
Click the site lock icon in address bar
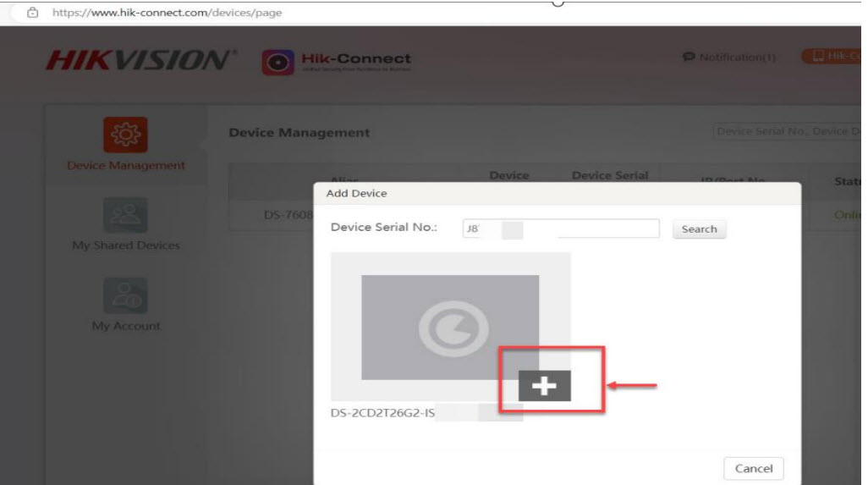tap(33, 13)
